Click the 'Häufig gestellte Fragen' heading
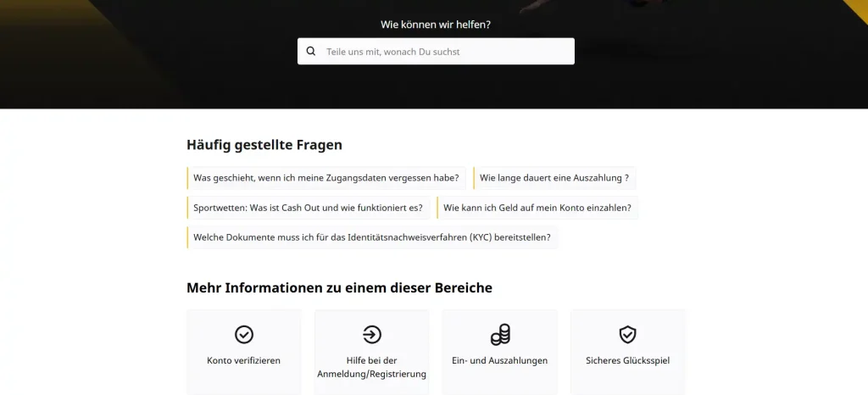Screen dimensions: 868x395 click(x=264, y=145)
